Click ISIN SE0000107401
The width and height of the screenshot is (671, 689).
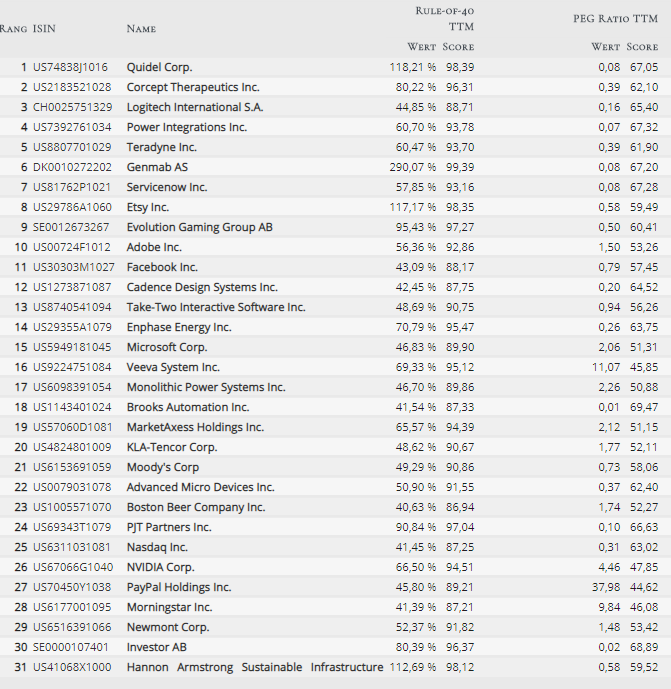point(70,647)
